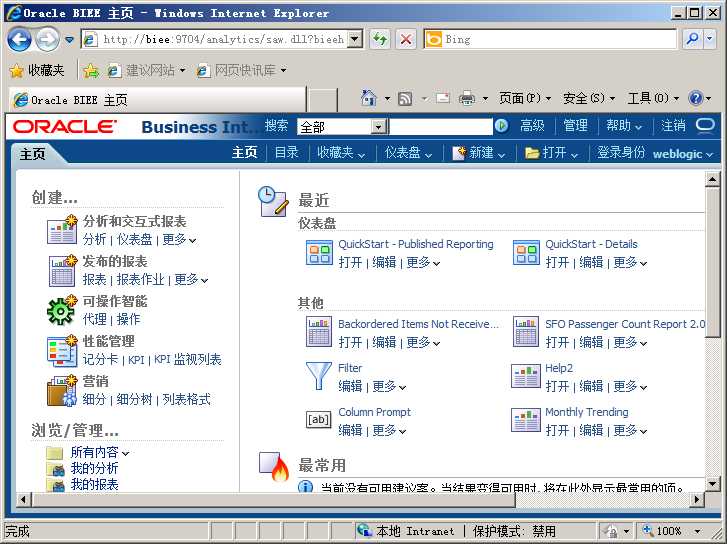The height and width of the screenshot is (544, 727).
Task: Stop loading with the red X icon
Action: (406, 39)
